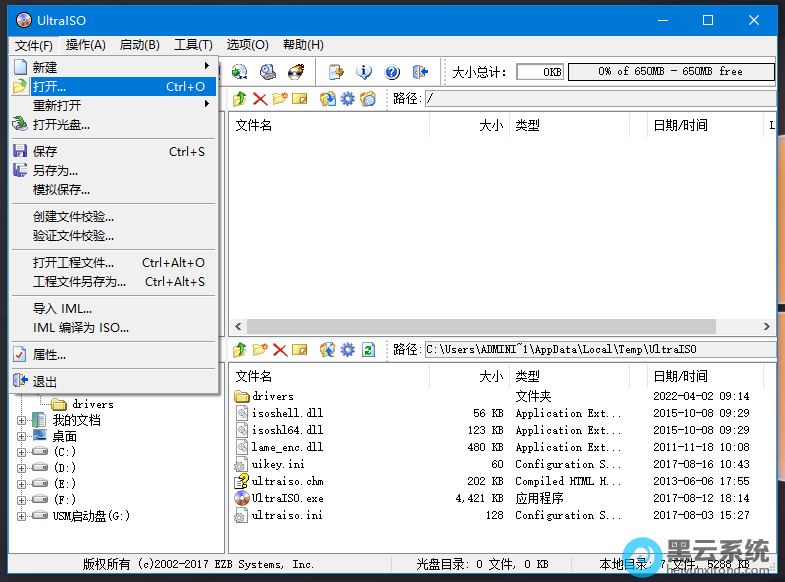Expand the USM启动盘(G:) drive node

(x=22, y=516)
